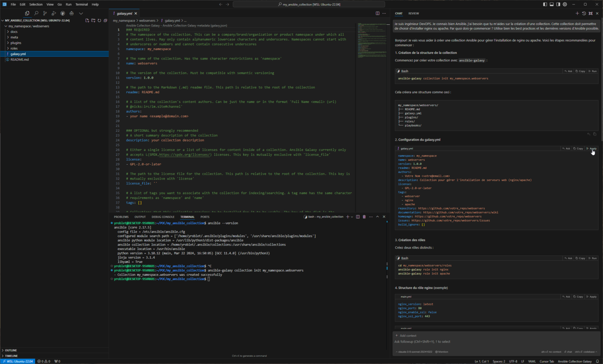The image size is (603, 364).
Task: Expand the plugins folder
Action: [x=16, y=43]
